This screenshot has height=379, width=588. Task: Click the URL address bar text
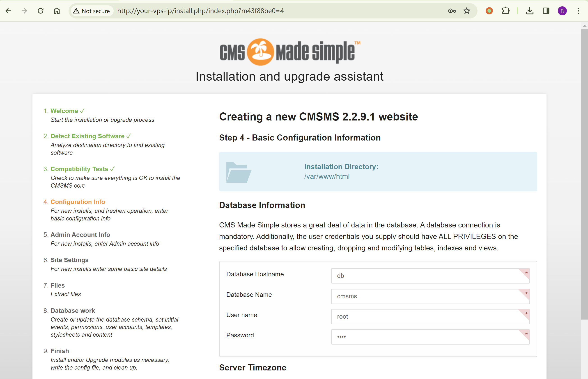pos(200,11)
